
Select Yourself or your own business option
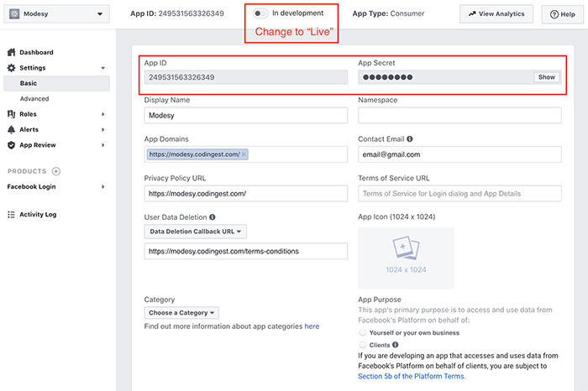coord(363,332)
